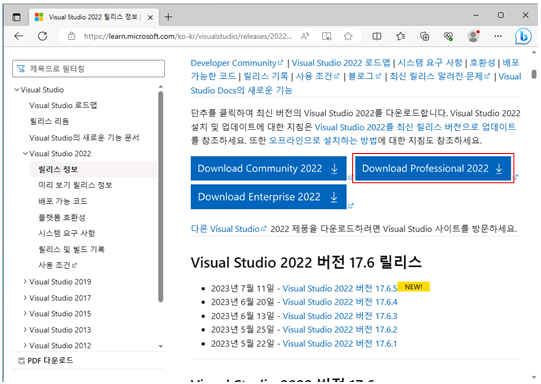
Task: Reload the page with refresh icon
Action: click(x=42, y=36)
